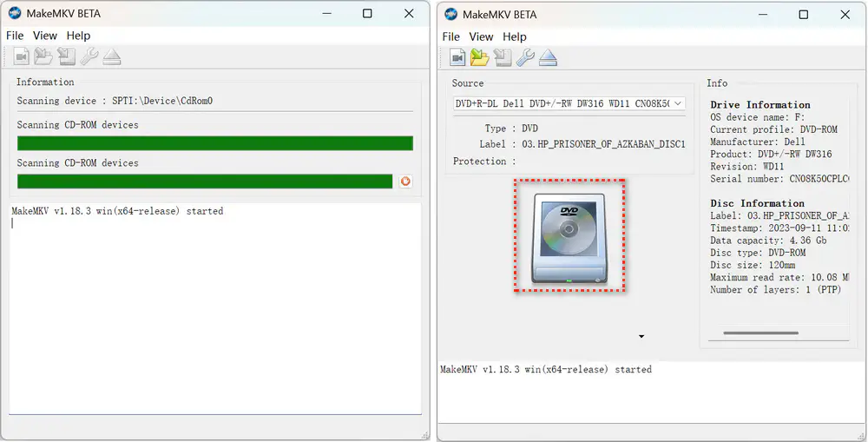Open View menu in right window
The width and height of the screenshot is (868, 442).
pyautogui.click(x=481, y=36)
